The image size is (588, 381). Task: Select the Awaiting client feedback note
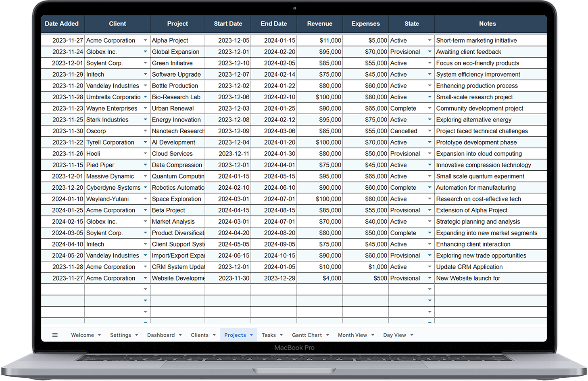491,52
